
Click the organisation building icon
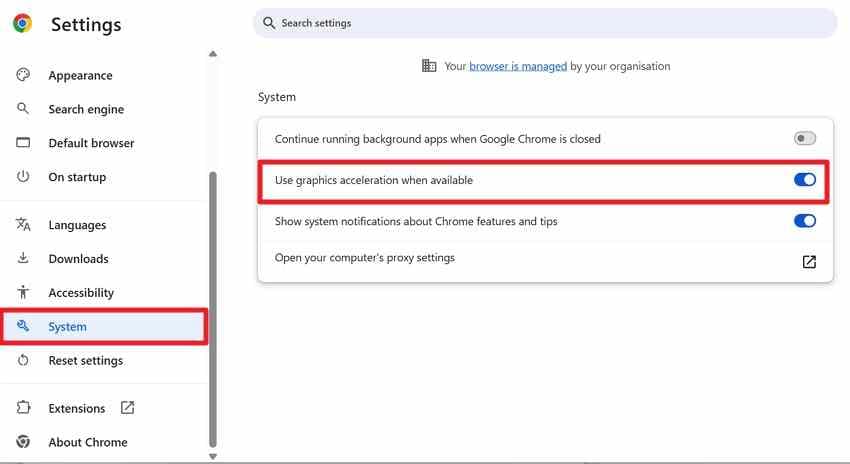pyautogui.click(x=429, y=66)
